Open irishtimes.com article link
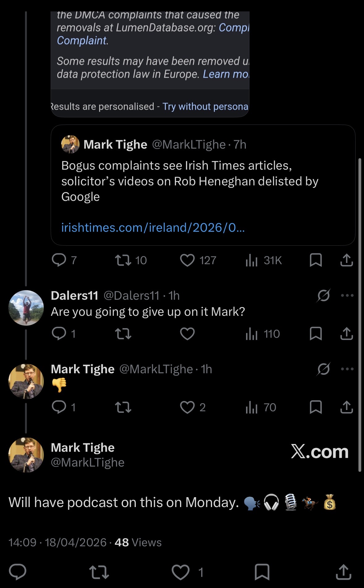This screenshot has width=364, height=588. coord(153,228)
